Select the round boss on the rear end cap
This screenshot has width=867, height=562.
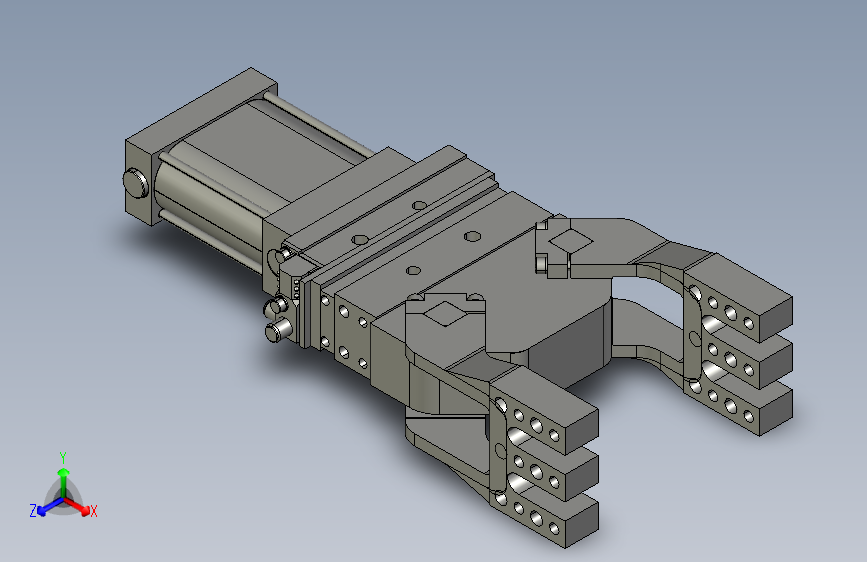pos(135,184)
